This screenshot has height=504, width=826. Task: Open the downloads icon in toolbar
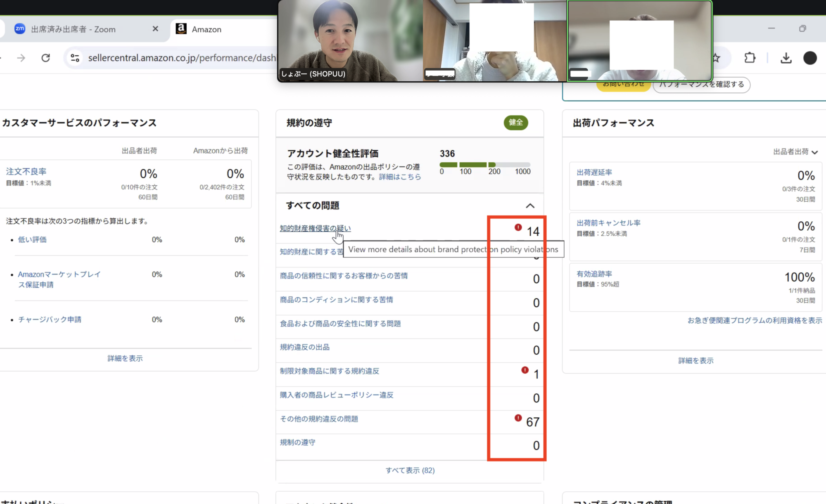click(x=786, y=58)
